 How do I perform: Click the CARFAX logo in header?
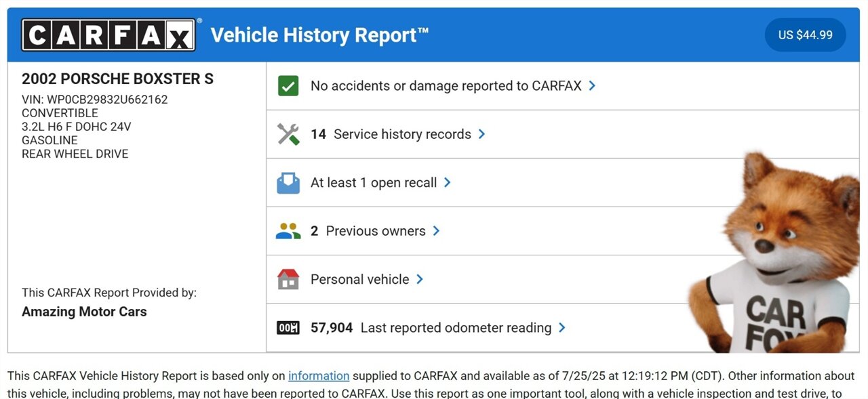point(109,35)
